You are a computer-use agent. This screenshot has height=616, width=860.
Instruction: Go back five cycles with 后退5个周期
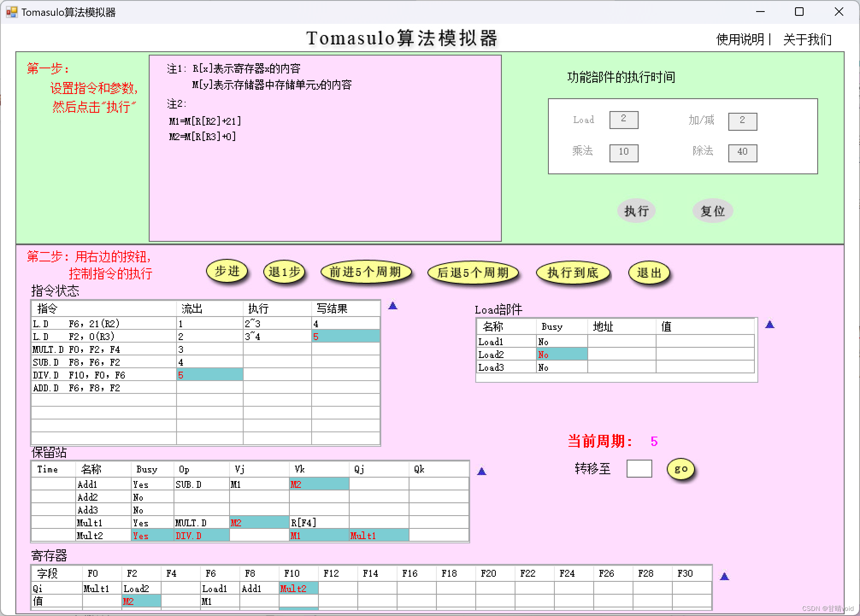[x=473, y=273]
